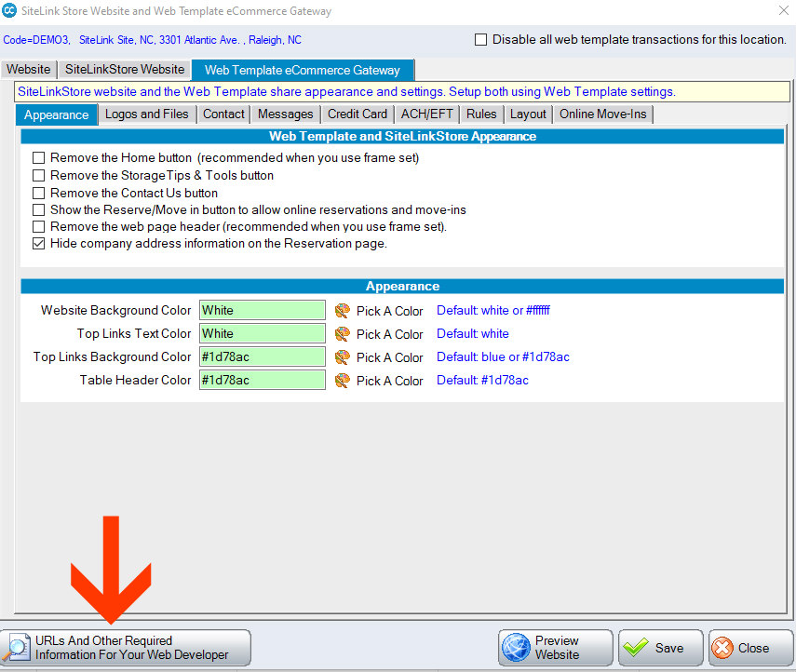Check Remove the web page header option
The height and width of the screenshot is (672, 796).
(x=38, y=226)
